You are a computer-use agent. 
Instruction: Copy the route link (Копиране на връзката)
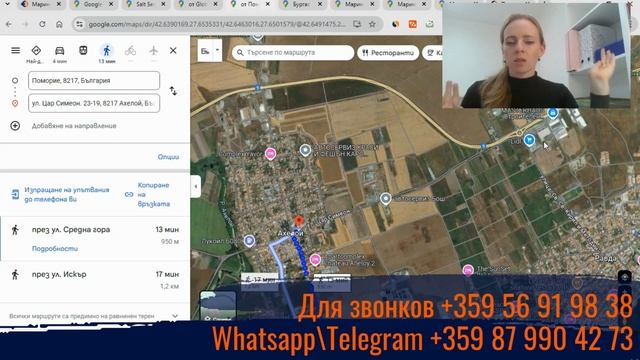148,195
